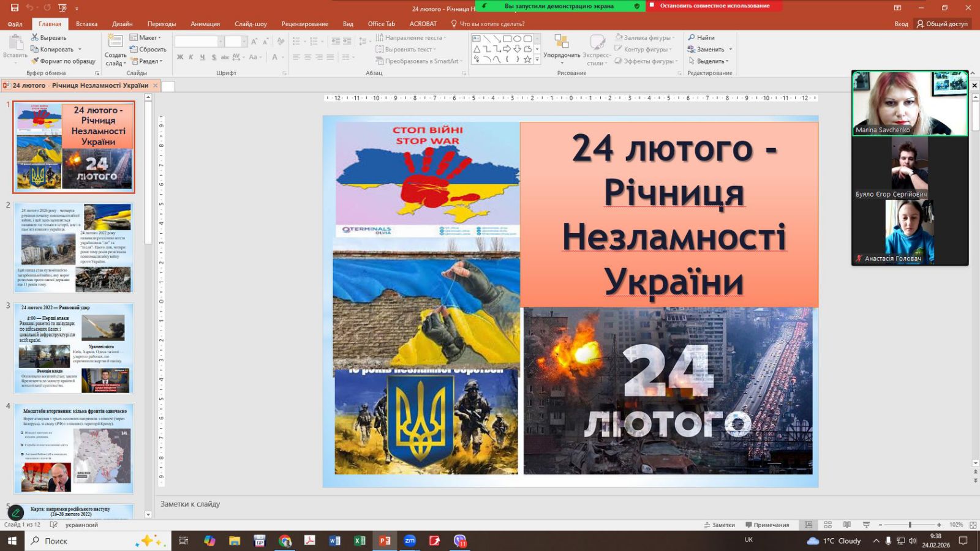The image size is (980, 551).
Task: Toggle the Notes (Заметки) pane
Action: 719,525
